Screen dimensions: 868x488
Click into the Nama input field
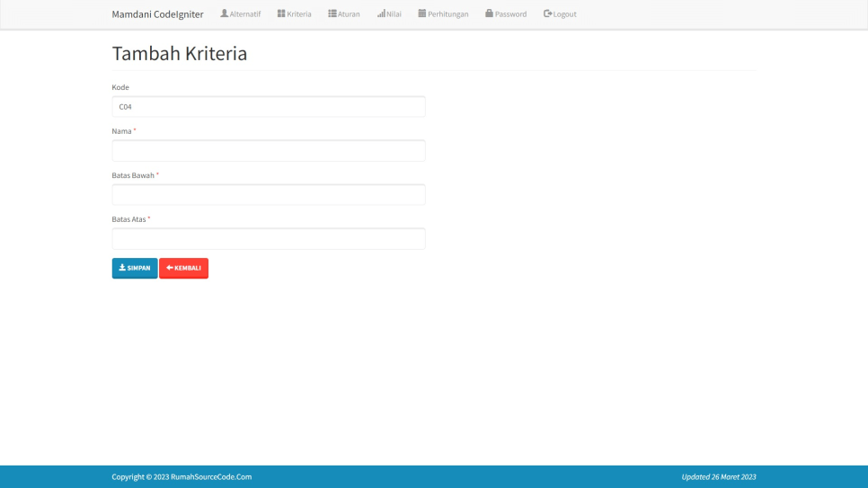[x=268, y=151]
